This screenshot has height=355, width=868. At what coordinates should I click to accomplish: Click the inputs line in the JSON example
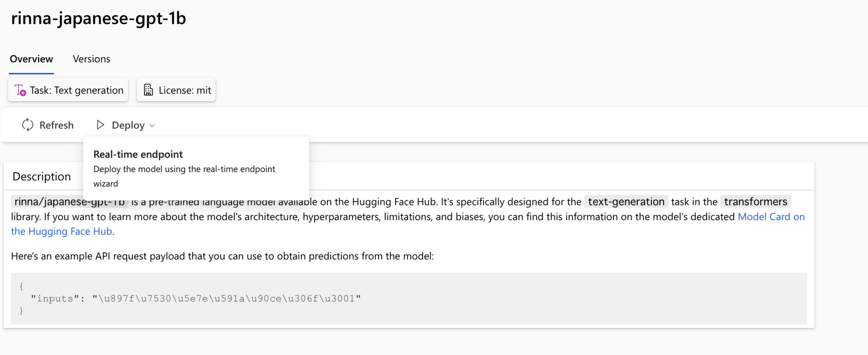[196, 299]
